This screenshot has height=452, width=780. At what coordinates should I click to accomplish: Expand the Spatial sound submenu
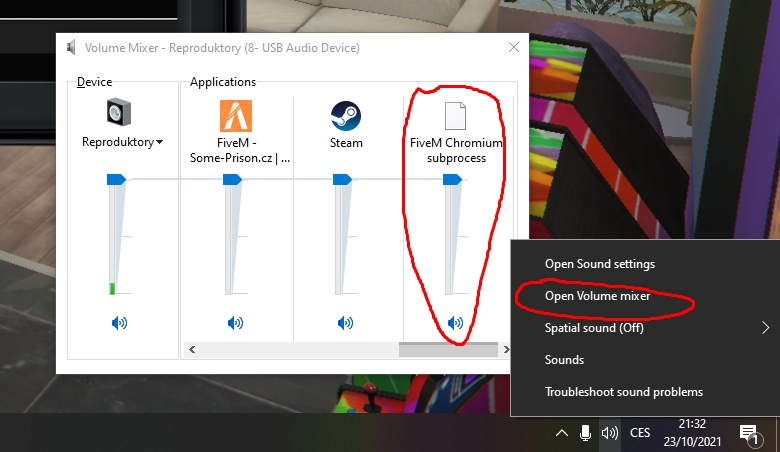click(x=765, y=327)
